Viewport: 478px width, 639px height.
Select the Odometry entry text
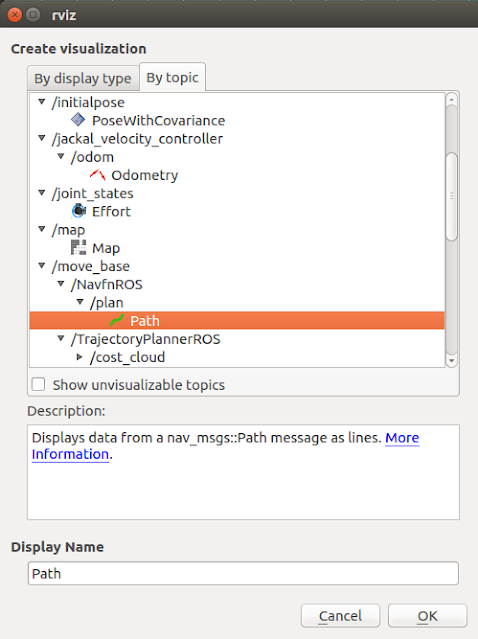[145, 175]
